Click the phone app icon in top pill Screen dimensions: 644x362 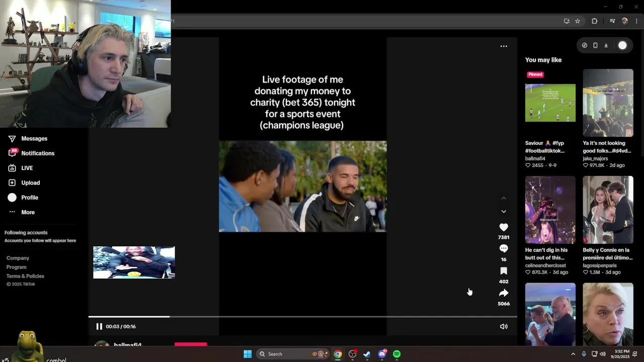(x=595, y=45)
